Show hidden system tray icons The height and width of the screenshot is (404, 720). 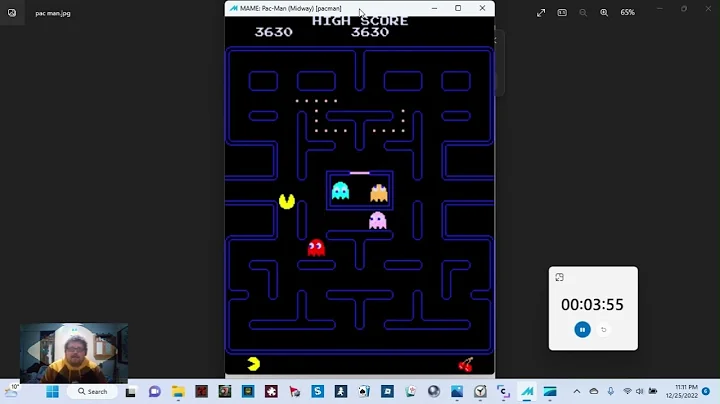pos(577,392)
